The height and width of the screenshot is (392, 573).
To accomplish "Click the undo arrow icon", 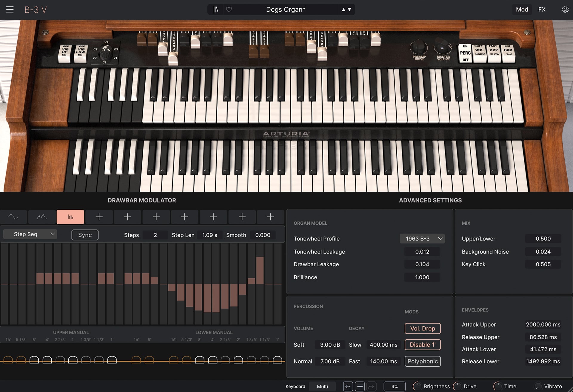I will pos(348,387).
